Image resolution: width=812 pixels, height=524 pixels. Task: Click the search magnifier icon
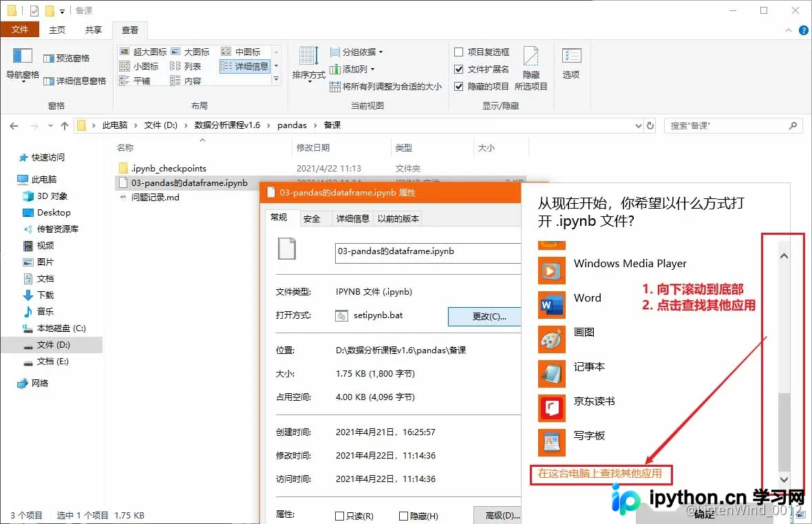point(793,125)
